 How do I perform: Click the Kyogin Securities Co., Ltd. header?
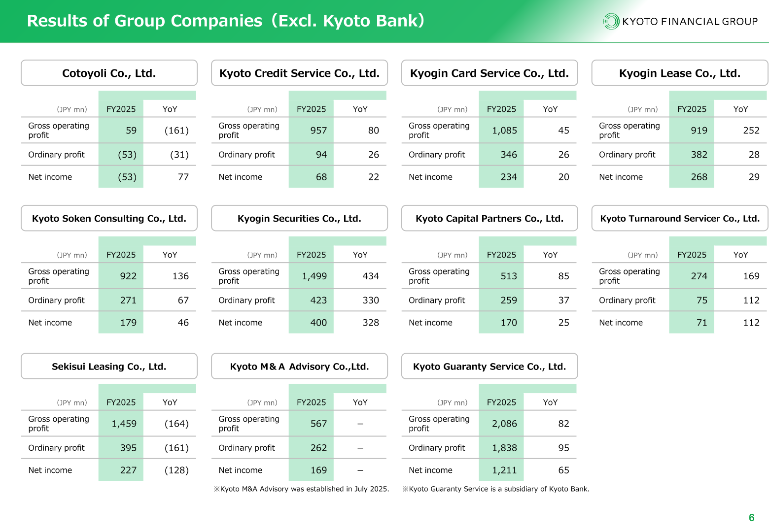[x=299, y=218]
